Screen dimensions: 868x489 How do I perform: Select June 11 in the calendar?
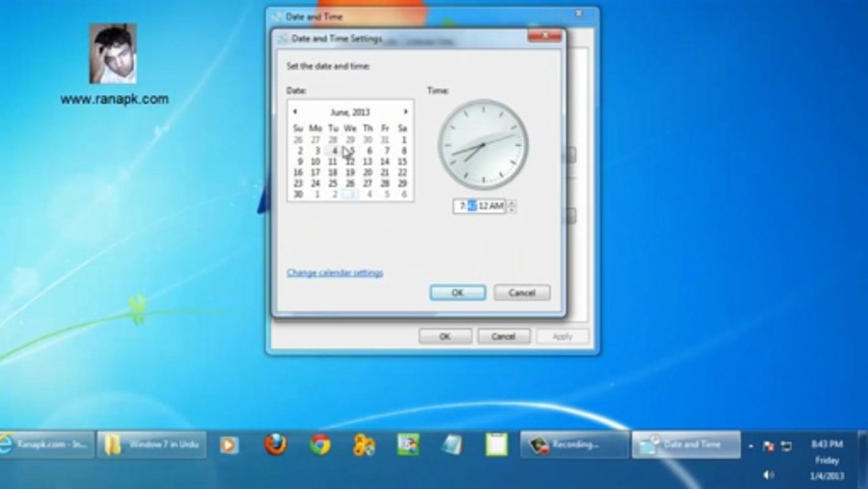[x=333, y=162]
